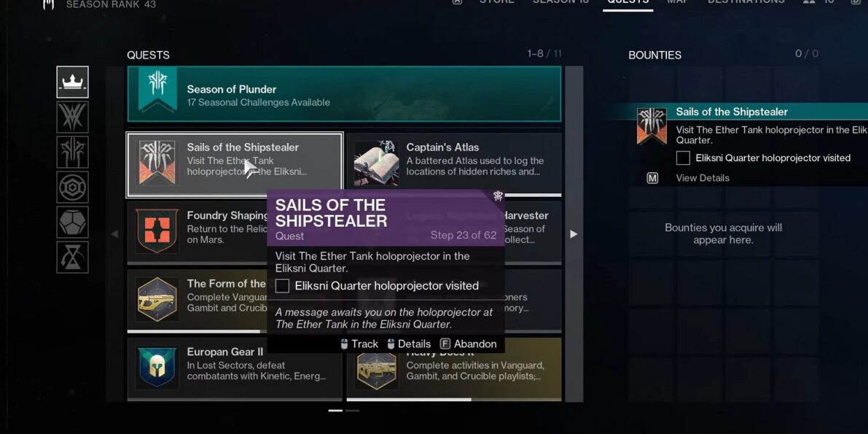
Task: Select the crown category icon in sidebar
Action: 73,82
